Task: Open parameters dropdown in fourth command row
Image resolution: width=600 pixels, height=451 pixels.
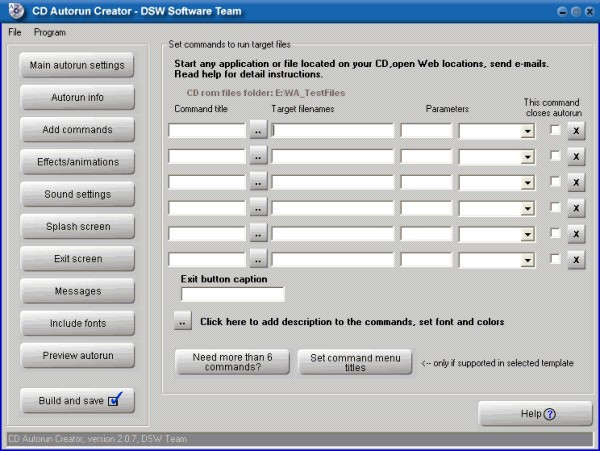Action: pos(527,208)
